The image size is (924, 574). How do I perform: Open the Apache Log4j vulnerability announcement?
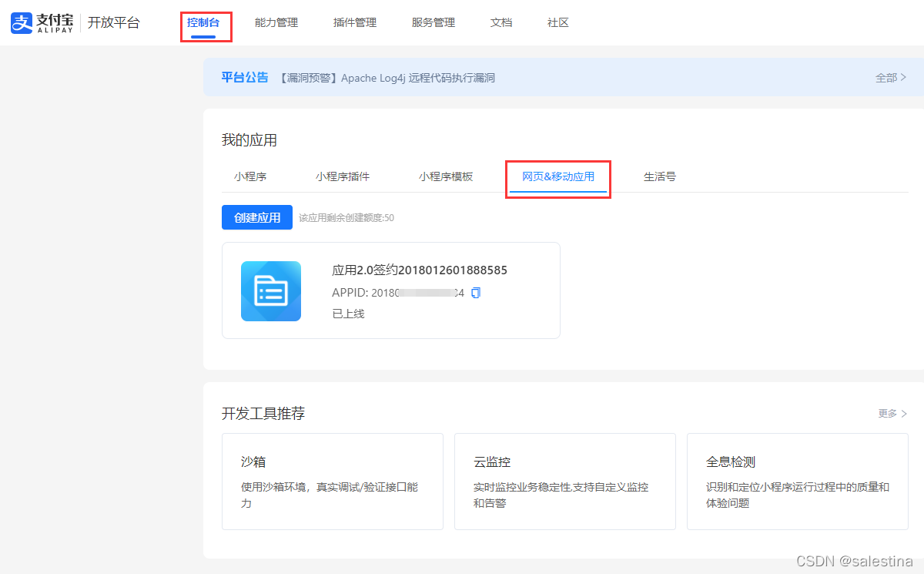386,78
